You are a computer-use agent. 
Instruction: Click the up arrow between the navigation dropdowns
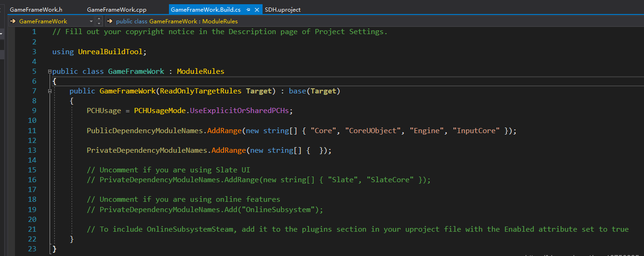click(99, 19)
